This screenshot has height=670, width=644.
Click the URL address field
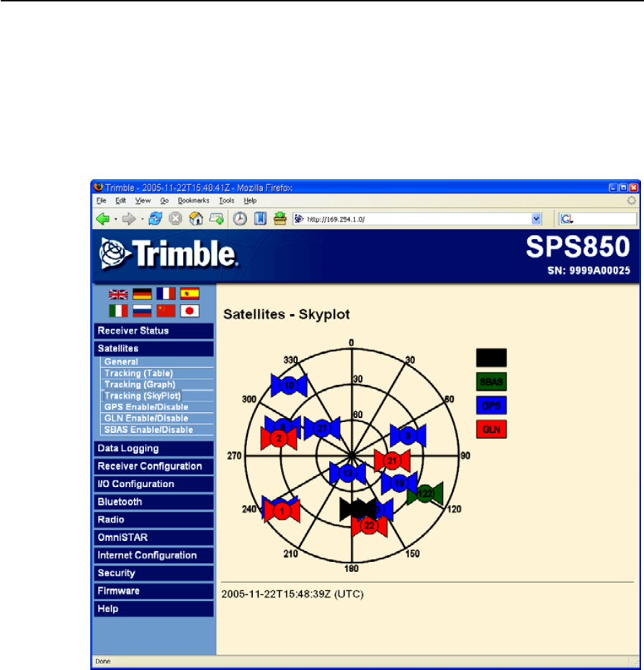(418, 219)
